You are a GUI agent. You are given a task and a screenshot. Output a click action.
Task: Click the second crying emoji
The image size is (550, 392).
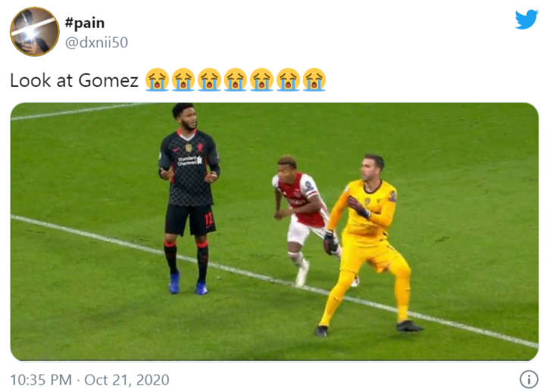183,79
